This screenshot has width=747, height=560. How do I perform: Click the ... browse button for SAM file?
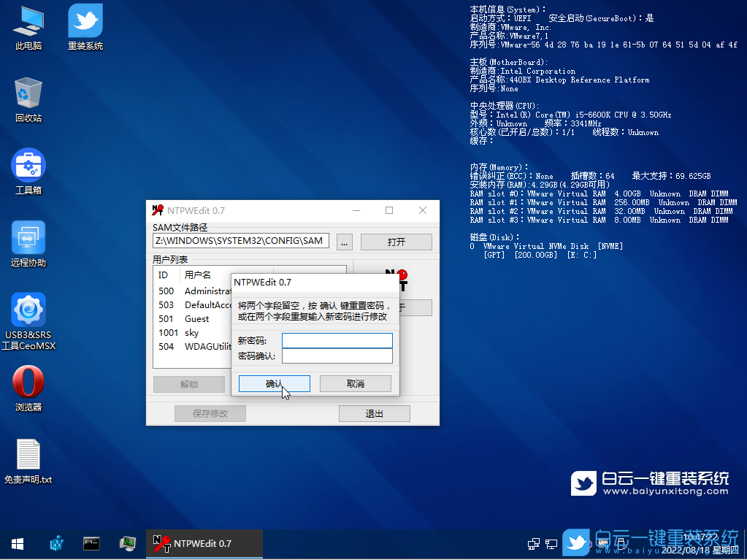pyautogui.click(x=345, y=242)
